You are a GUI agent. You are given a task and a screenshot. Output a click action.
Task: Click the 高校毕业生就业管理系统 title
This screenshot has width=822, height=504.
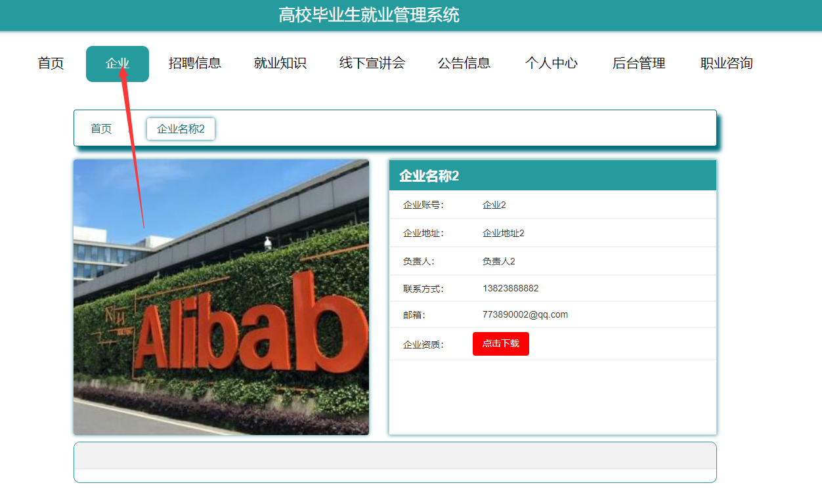point(369,15)
